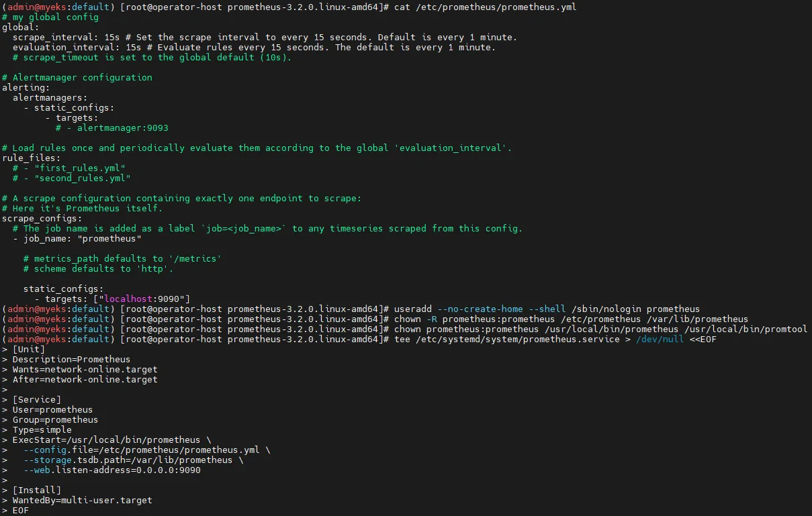812x516 pixels.
Task: Click the '# - alertmanager:9093' line
Action: (112, 127)
